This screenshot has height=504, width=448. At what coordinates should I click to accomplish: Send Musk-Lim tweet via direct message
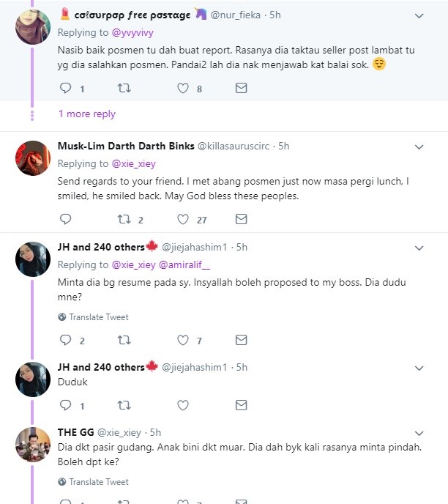(241, 219)
